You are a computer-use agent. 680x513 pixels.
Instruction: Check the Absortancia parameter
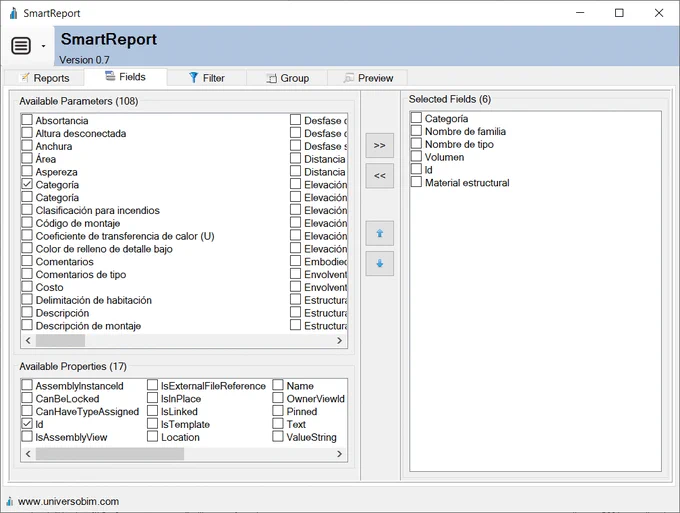point(27,120)
